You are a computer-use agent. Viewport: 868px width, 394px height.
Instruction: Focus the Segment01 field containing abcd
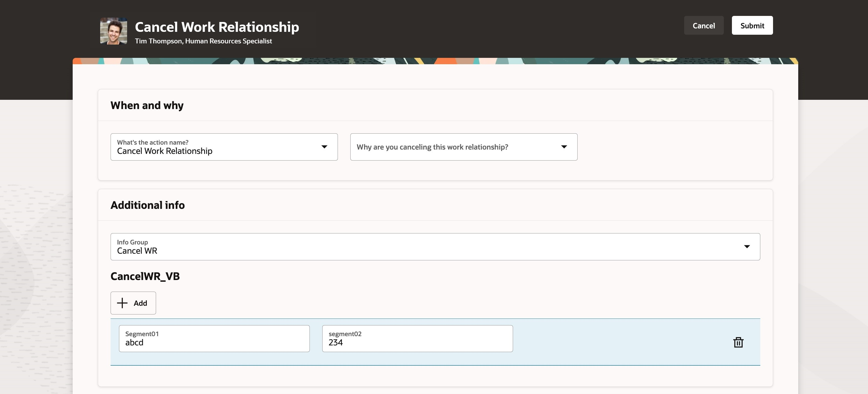214,339
